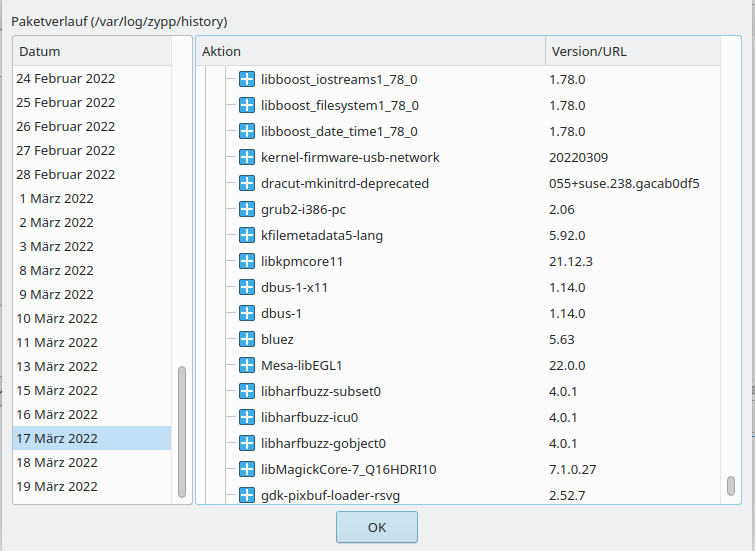Click version value 20220309
This screenshot has width=755, height=551.
tap(578, 157)
